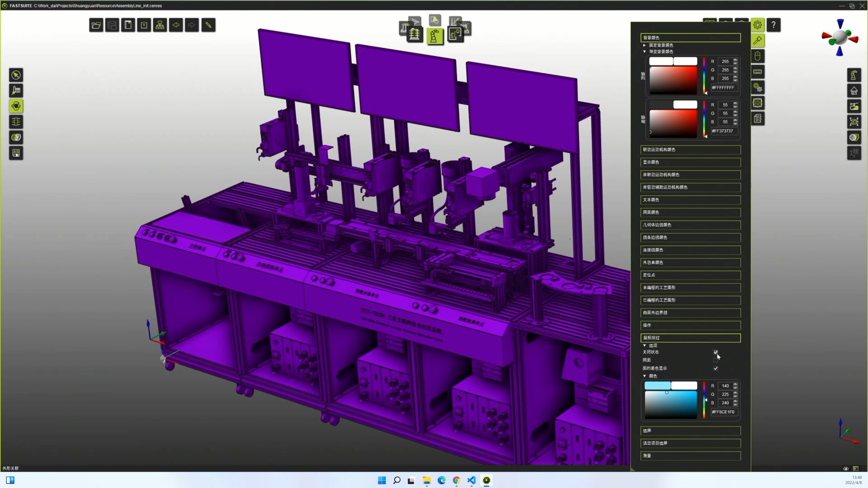Pick a color in the blue hover color field
Viewport: 868px width, 488px height.
pos(670,404)
